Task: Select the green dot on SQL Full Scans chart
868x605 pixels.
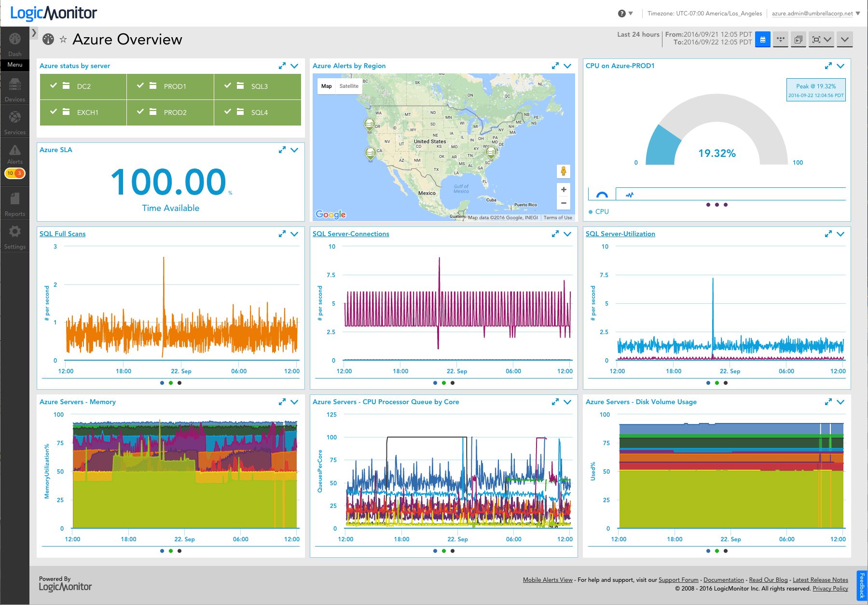Action: [x=170, y=382]
